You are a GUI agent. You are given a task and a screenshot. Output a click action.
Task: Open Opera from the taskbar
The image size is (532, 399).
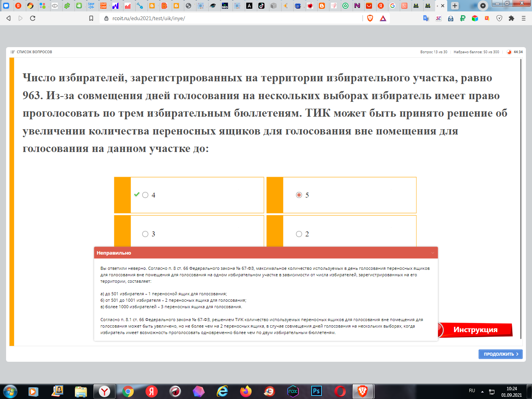(340, 391)
